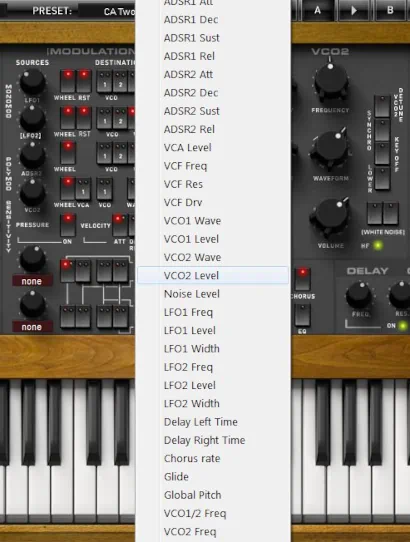Image resolution: width=410 pixels, height=542 pixels.
Task: Toggle the EQ switch
Action: (x=302, y=315)
